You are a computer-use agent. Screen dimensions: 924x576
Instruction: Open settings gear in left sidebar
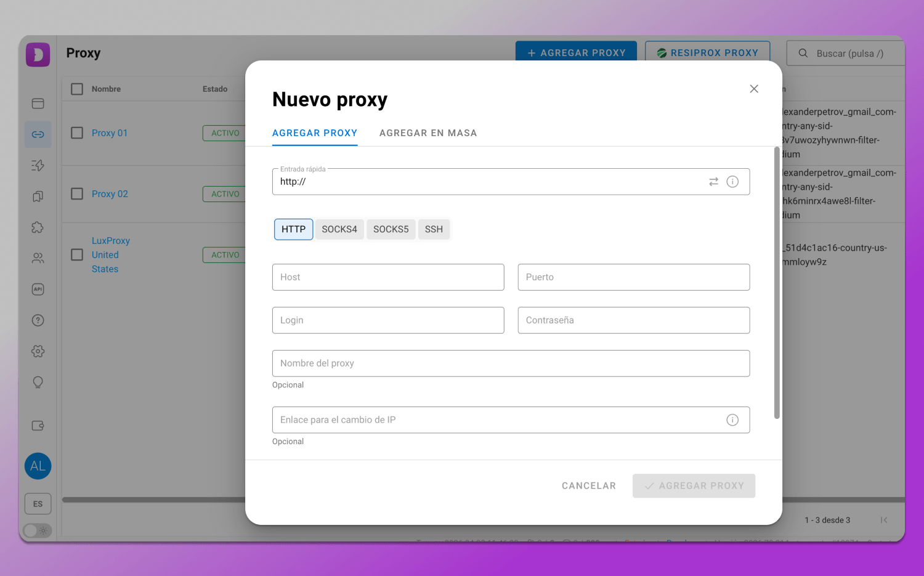(x=38, y=351)
